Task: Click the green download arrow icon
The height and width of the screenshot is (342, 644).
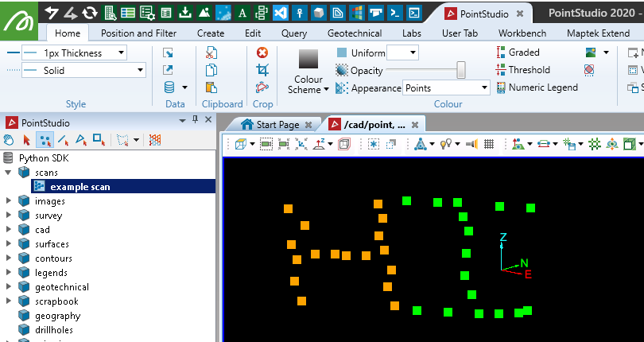Action: [185, 14]
